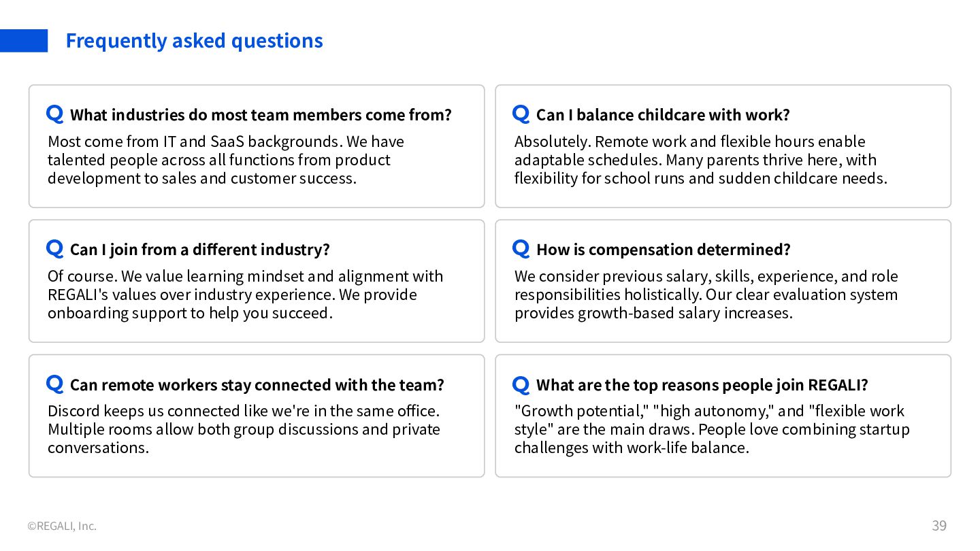Click the answer about growth-based salary increases
Screen dimensions: 980x551
[706, 295]
